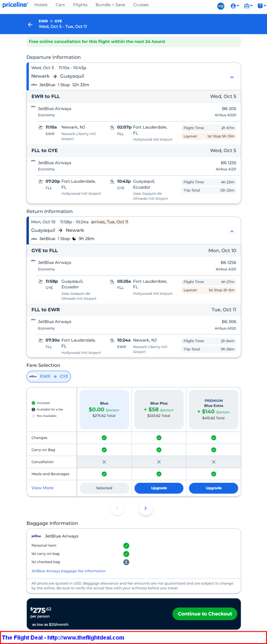The height and width of the screenshot is (644, 267).
Task: Open the account profile dropdown
Action: (x=235, y=6)
